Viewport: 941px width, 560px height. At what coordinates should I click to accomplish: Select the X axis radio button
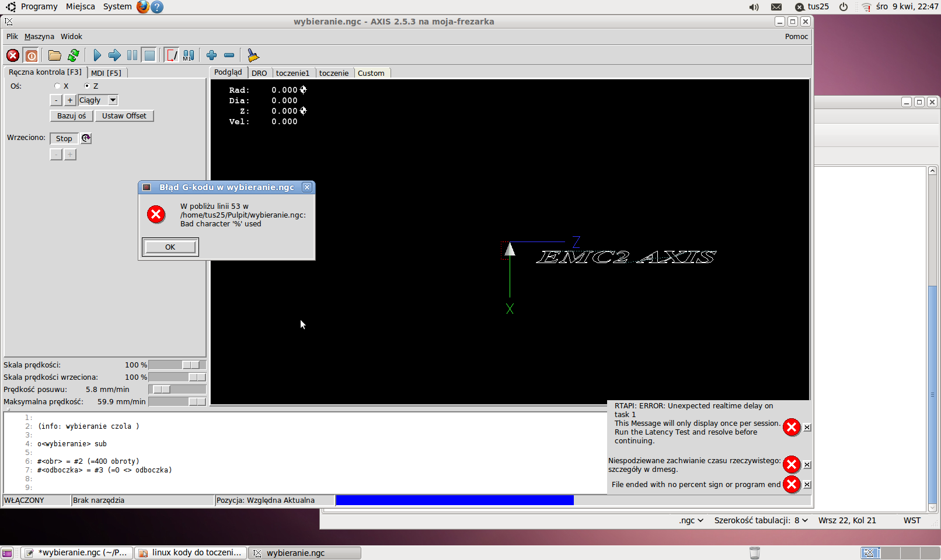(57, 86)
